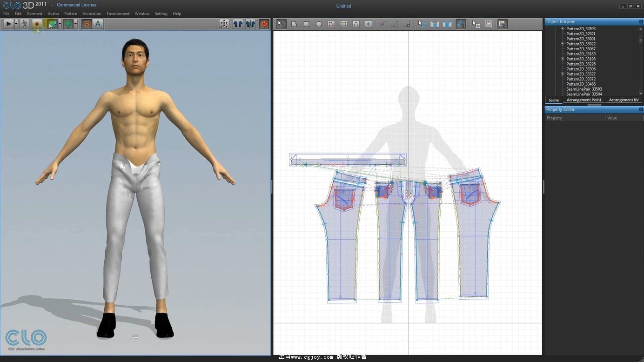This screenshot has width=644, height=362.
Task: Select the segment sewing tool icon
Action: [x=435, y=24]
